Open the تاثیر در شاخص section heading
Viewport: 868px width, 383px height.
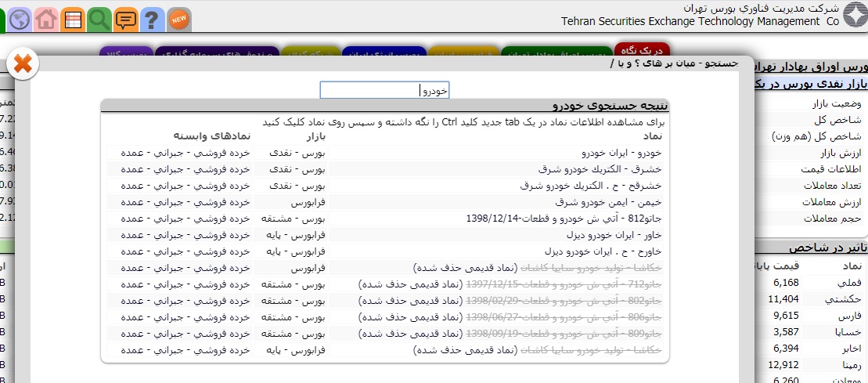tap(828, 248)
